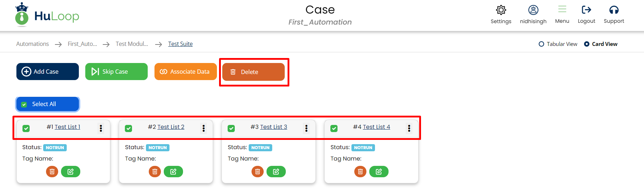This screenshot has height=189, width=644.
Task: Open the Support headset icon
Action: click(614, 10)
